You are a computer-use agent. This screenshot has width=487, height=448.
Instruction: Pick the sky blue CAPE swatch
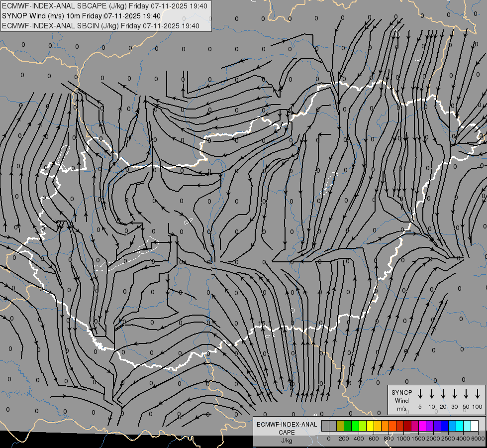pos(452,426)
